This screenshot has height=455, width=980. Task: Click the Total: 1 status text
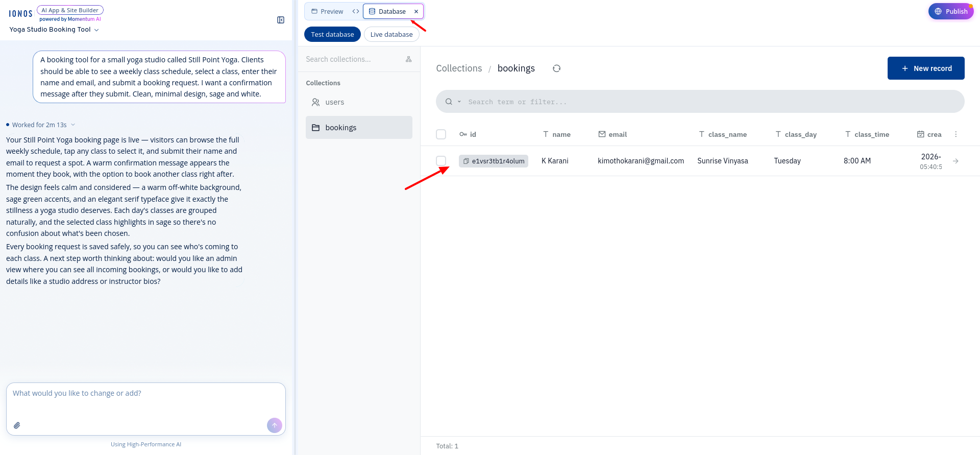click(447, 446)
